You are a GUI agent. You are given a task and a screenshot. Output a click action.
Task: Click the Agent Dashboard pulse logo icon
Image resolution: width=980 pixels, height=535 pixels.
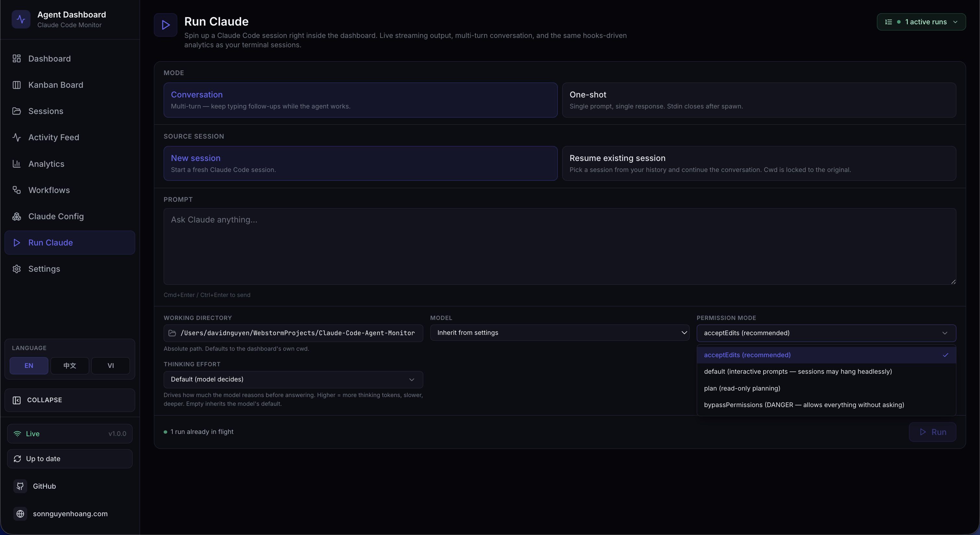(21, 19)
